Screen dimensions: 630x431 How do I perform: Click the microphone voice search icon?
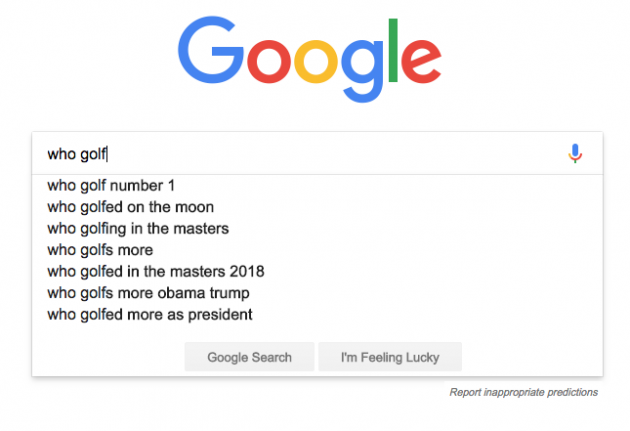575,154
